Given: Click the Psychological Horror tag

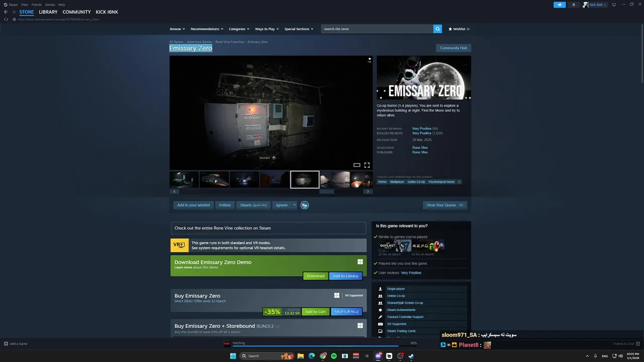Looking at the screenshot, I should coord(441,182).
